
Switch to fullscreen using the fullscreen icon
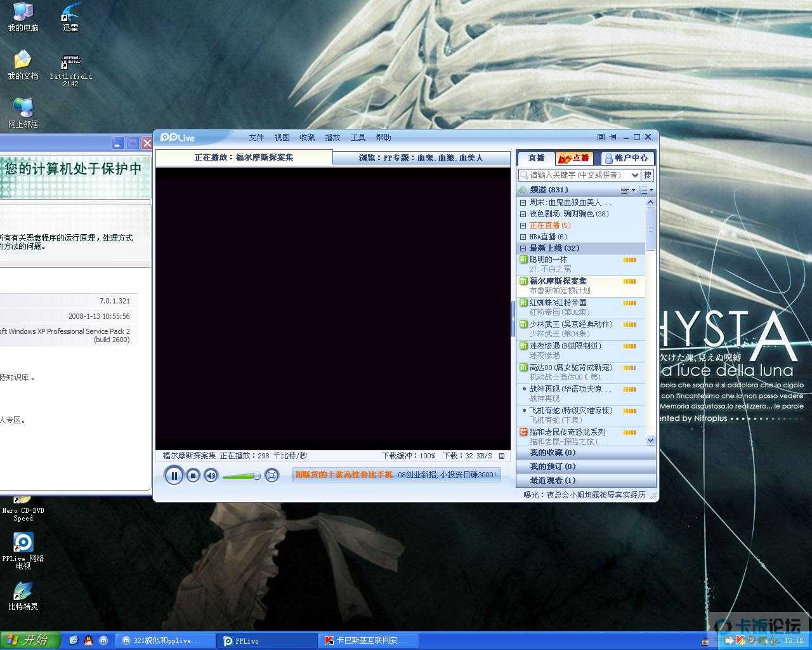272,475
